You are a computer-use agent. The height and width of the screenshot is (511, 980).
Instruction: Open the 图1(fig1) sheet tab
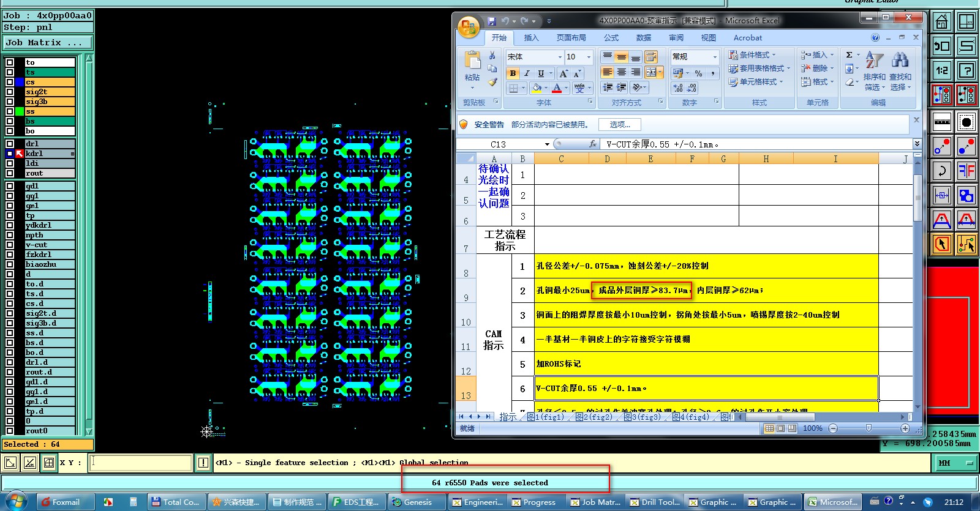pos(545,417)
